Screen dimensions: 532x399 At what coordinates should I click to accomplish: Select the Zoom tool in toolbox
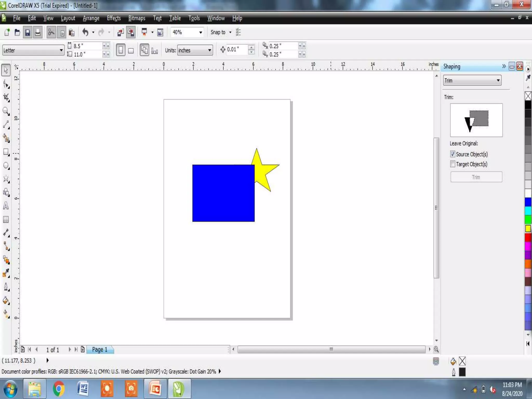click(6, 111)
